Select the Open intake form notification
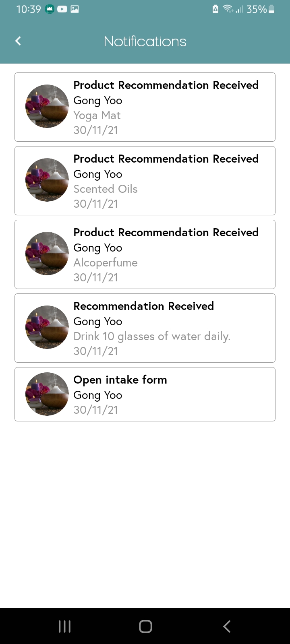Screen dimensions: 290x644 (166, 394)
